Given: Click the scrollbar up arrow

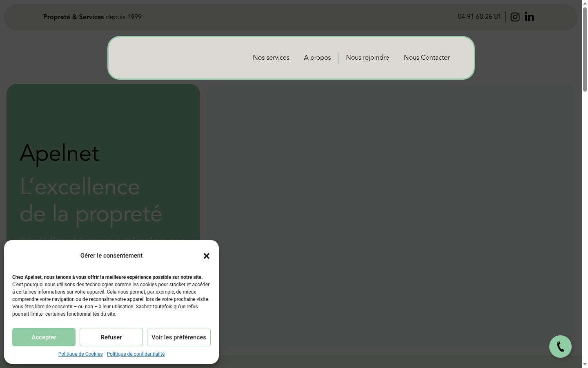Looking at the screenshot, I should (x=585, y=3).
